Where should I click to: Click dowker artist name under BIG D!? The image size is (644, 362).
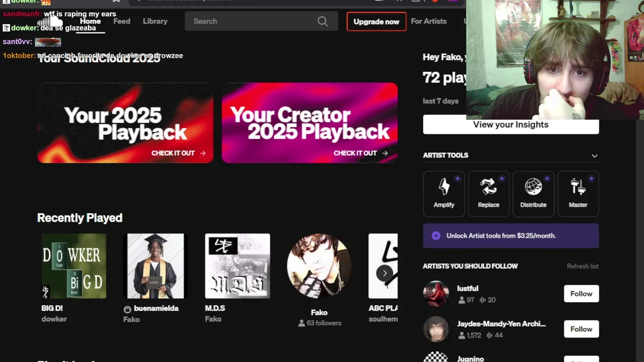(x=54, y=319)
